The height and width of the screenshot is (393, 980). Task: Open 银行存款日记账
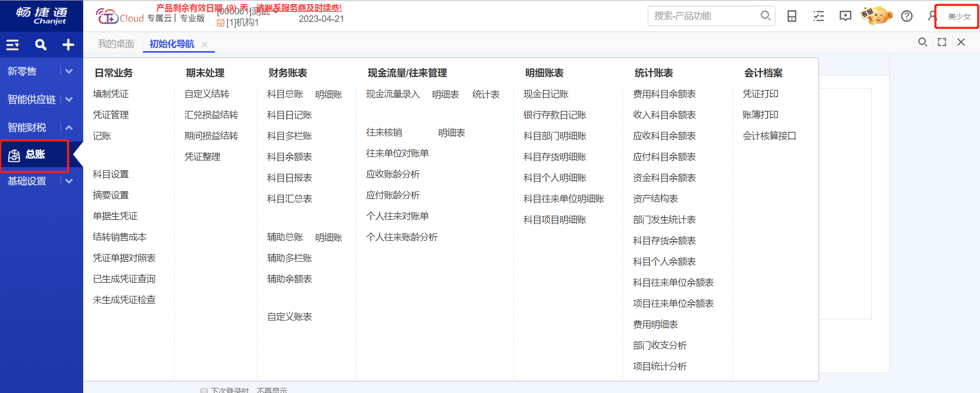click(x=555, y=115)
